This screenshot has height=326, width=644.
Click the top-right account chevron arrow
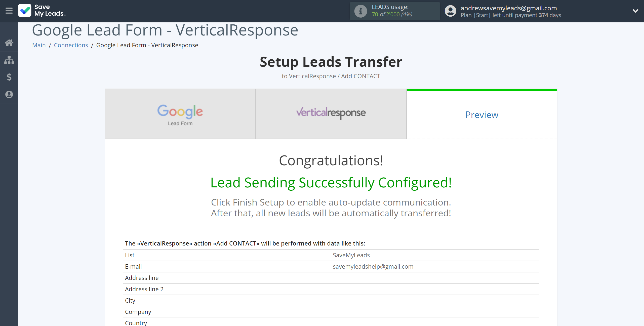click(x=635, y=11)
